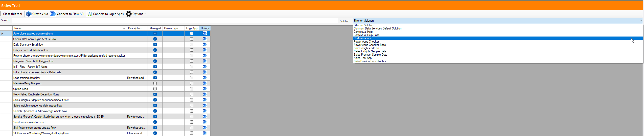
Task: Open history for Send a Microsoft Copilot Studio bot survey
Action: [204, 117]
